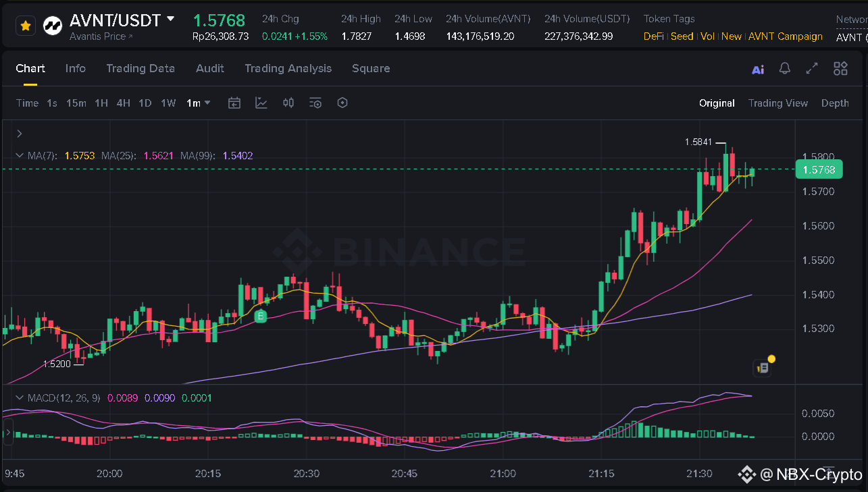Expand the MACD pane's left edge arrow
The image size is (868, 492).
click(x=8, y=433)
